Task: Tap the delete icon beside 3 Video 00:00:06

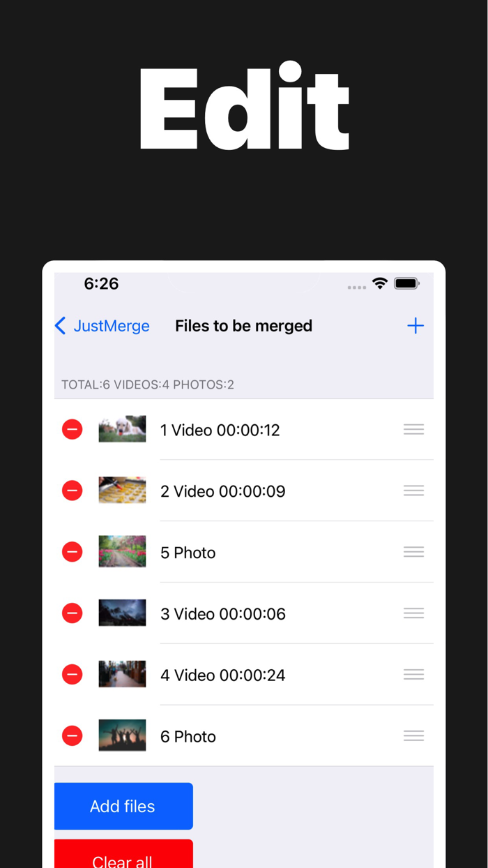Action: tap(72, 613)
